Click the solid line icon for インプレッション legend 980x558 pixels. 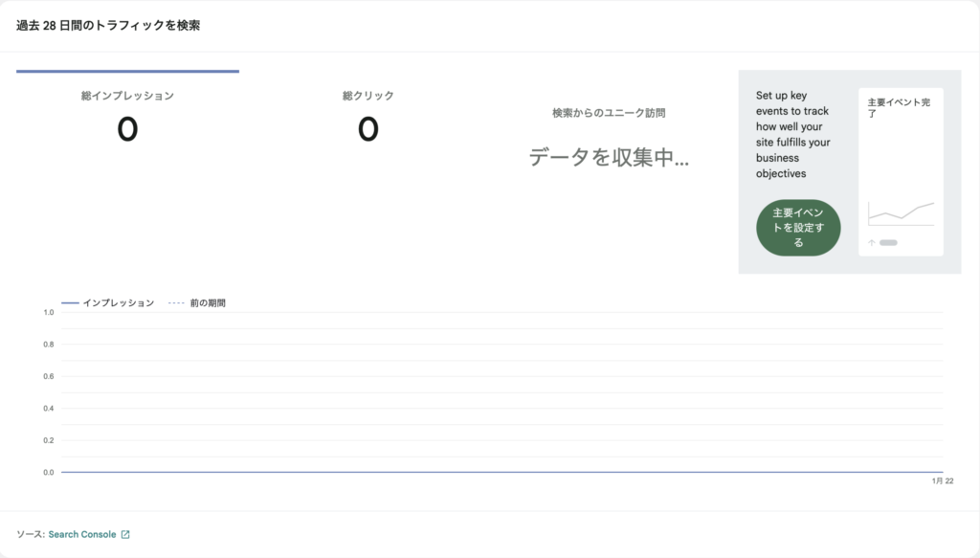pyautogui.click(x=70, y=303)
